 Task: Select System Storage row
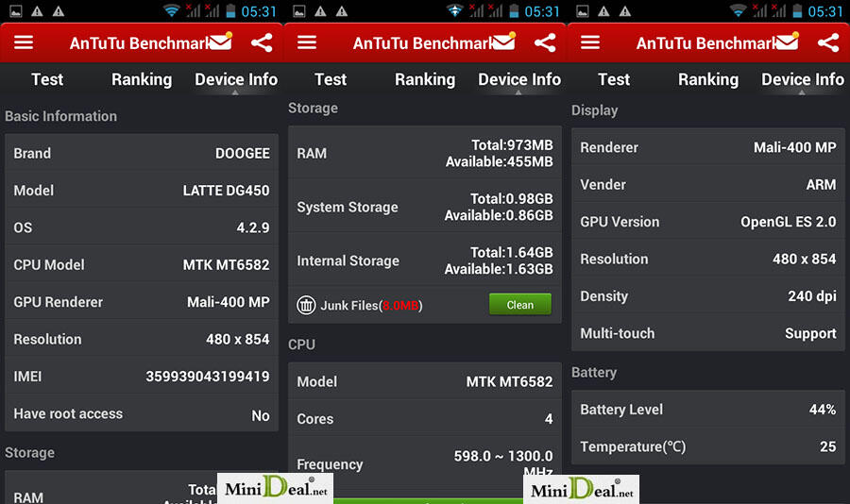pyautogui.click(x=425, y=207)
